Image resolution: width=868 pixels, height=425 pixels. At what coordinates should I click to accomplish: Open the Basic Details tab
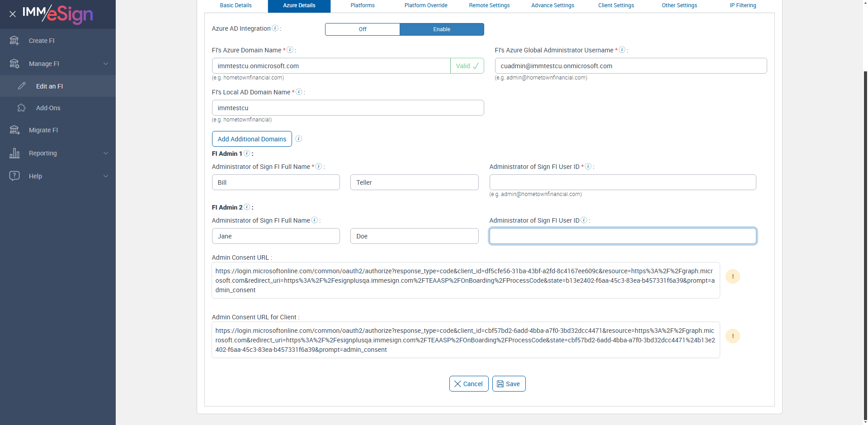(236, 5)
